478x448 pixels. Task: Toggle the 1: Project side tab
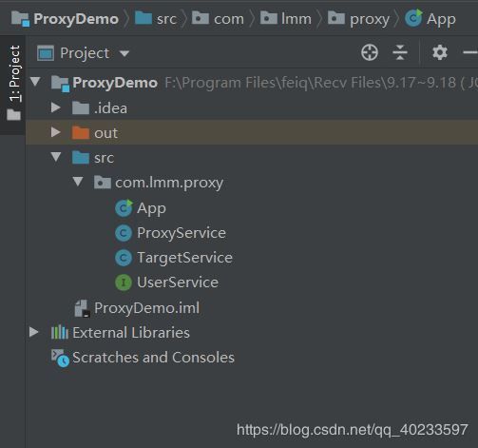pyautogui.click(x=14, y=83)
